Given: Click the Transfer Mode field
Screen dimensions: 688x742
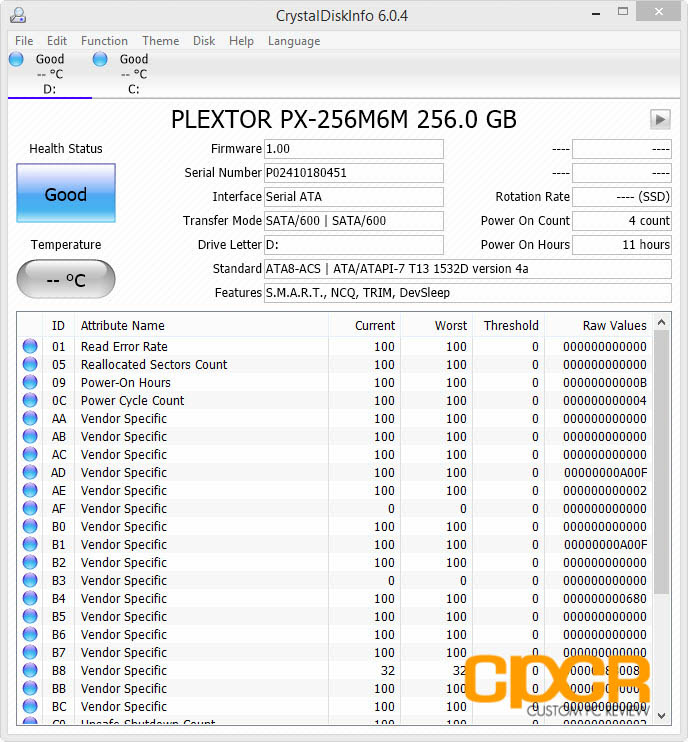Looking at the screenshot, I should click(x=353, y=221).
